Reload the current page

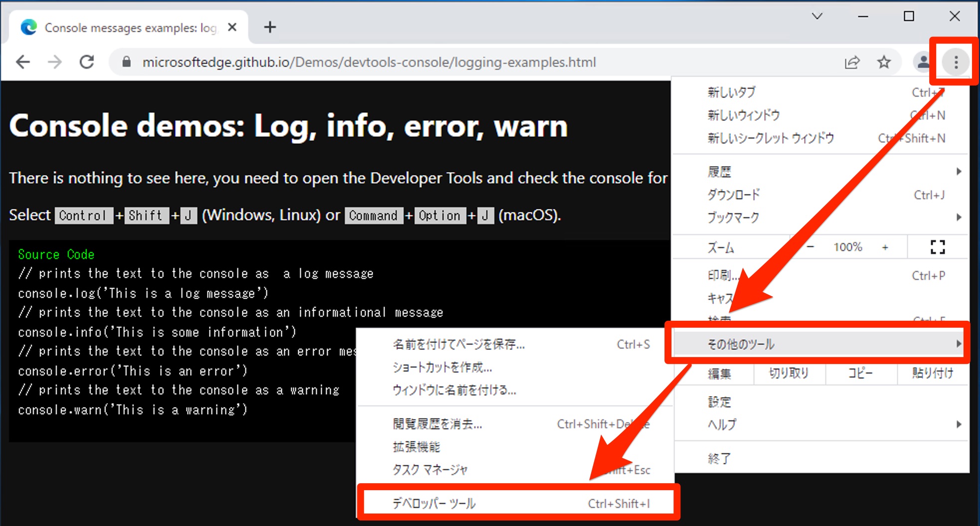tap(87, 62)
